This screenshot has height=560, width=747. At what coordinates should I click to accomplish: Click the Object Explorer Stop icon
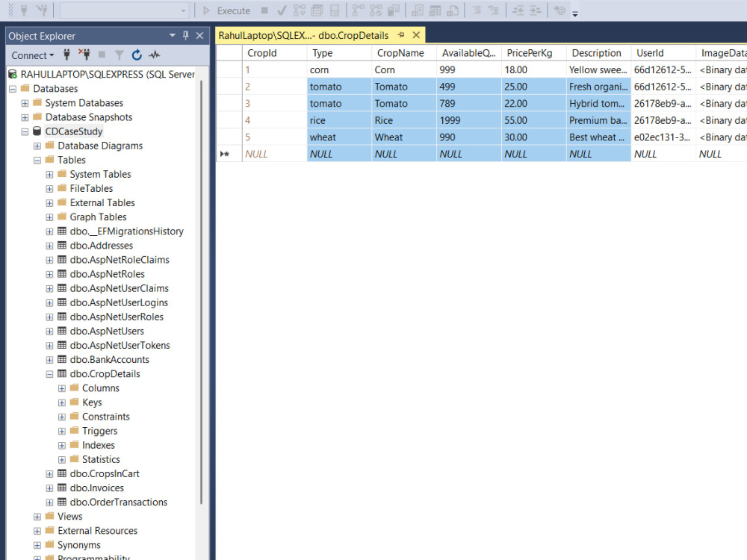tap(102, 55)
